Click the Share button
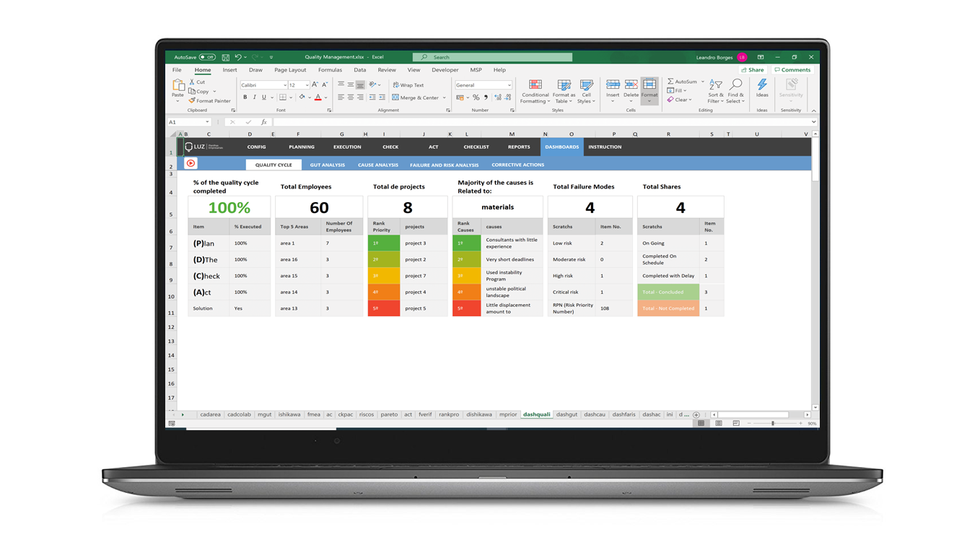This screenshot has width=980, height=550. tap(753, 69)
